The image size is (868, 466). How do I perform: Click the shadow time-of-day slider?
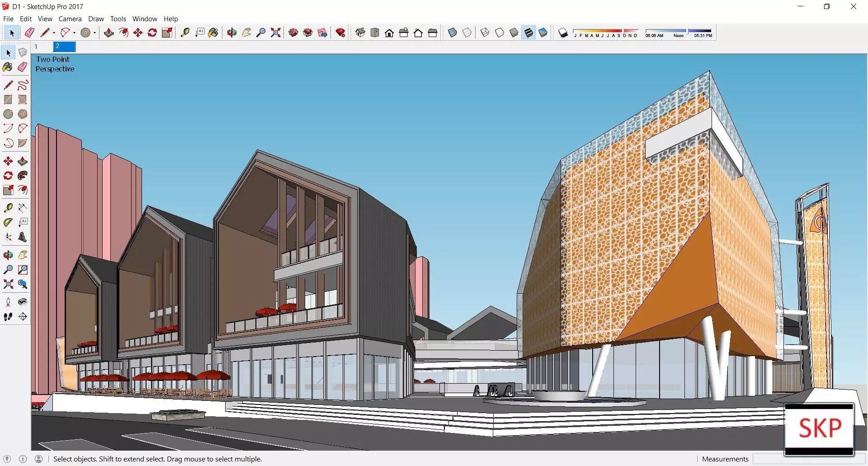pos(679,33)
